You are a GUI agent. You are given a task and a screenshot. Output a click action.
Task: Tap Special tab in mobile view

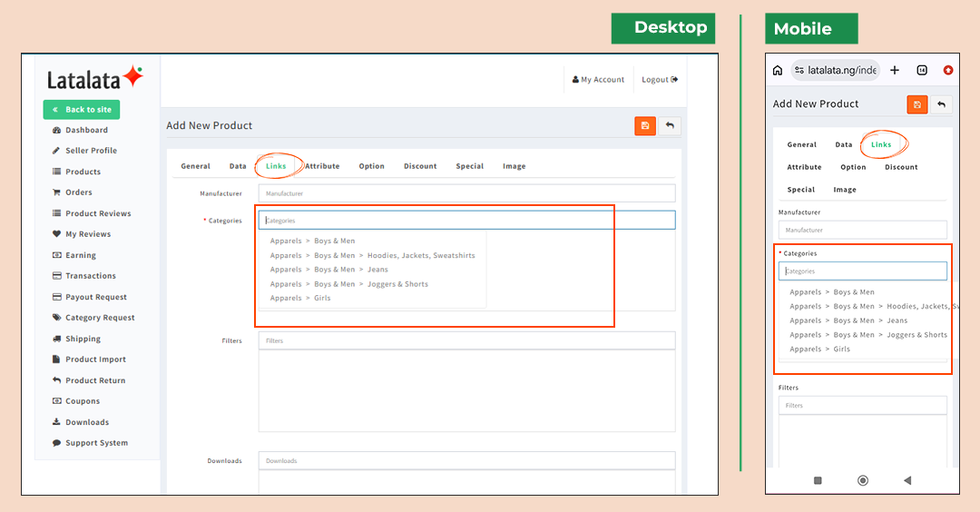[800, 190]
